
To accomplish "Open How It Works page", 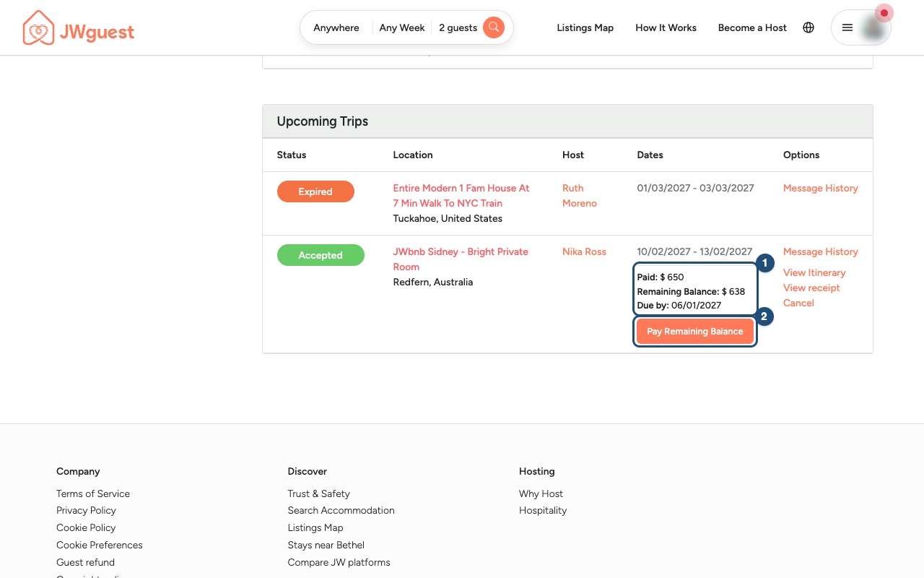I will pos(666,27).
